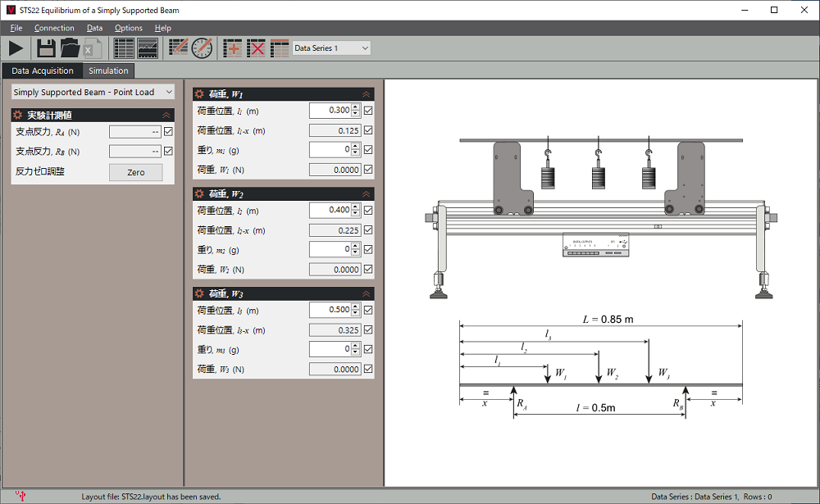Image resolution: width=820 pixels, height=504 pixels.
Task: Click the Zero button for 反力ゼロ調整
Action: [x=136, y=172]
